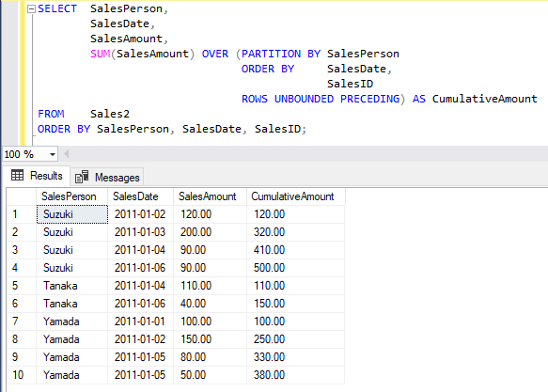Click the Yamada cell in row 7
The height and width of the screenshot is (392, 548).
point(72,321)
